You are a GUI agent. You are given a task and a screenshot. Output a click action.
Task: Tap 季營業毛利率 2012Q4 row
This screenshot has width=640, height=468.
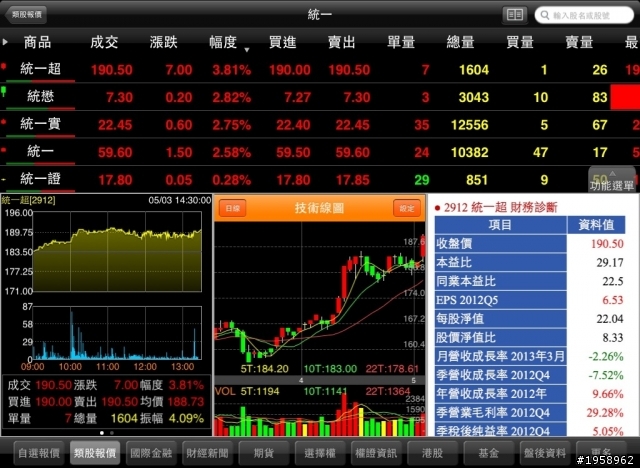pyautogui.click(x=530, y=413)
